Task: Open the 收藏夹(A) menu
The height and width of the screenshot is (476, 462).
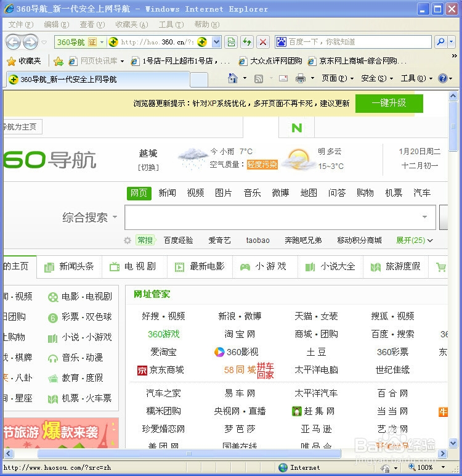Action: click(132, 25)
